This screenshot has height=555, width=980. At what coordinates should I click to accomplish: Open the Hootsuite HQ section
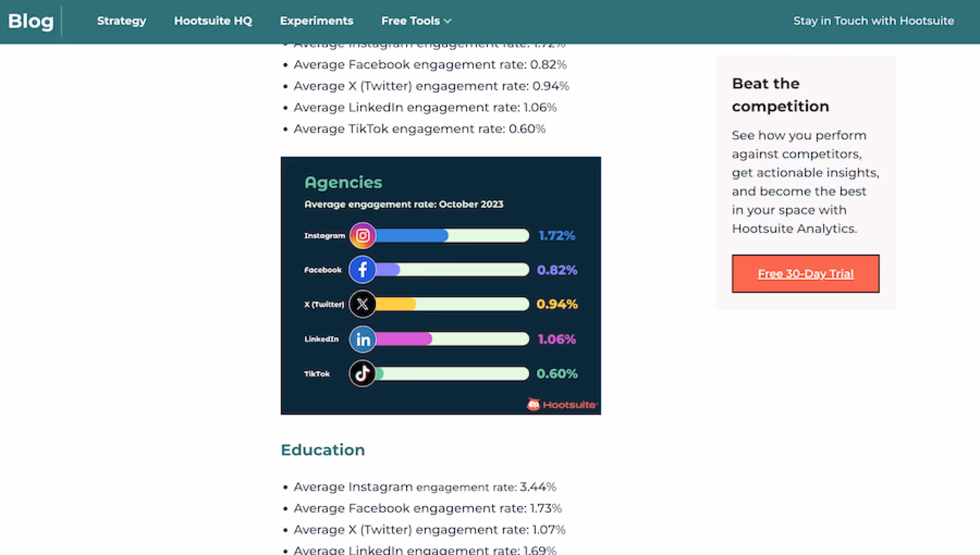click(213, 21)
